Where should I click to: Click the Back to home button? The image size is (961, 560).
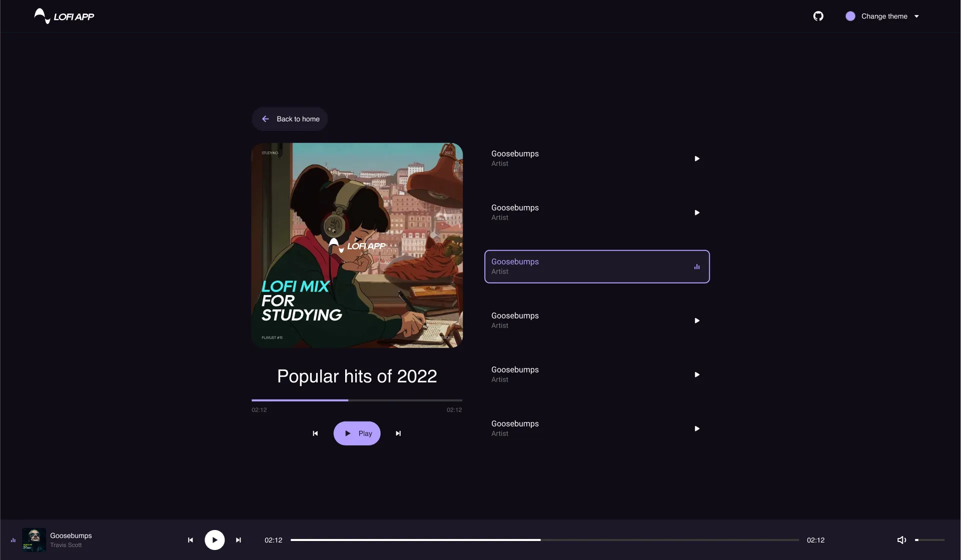click(290, 119)
